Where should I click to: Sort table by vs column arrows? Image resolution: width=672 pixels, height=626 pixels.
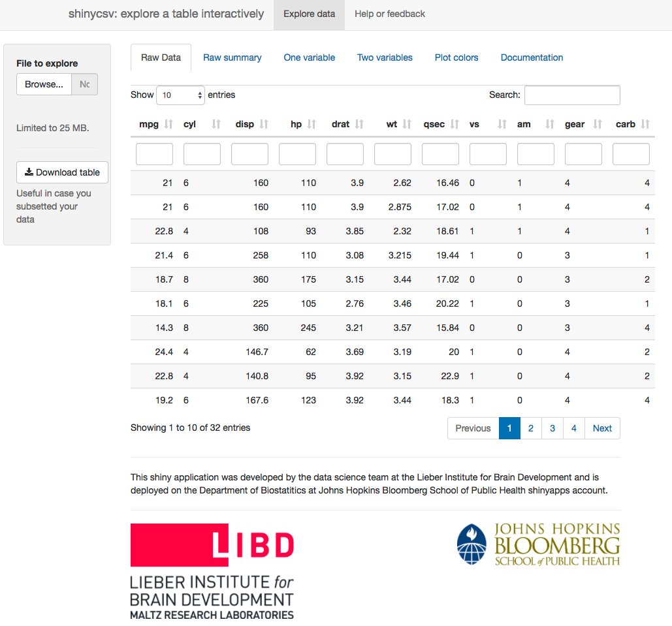(502, 124)
